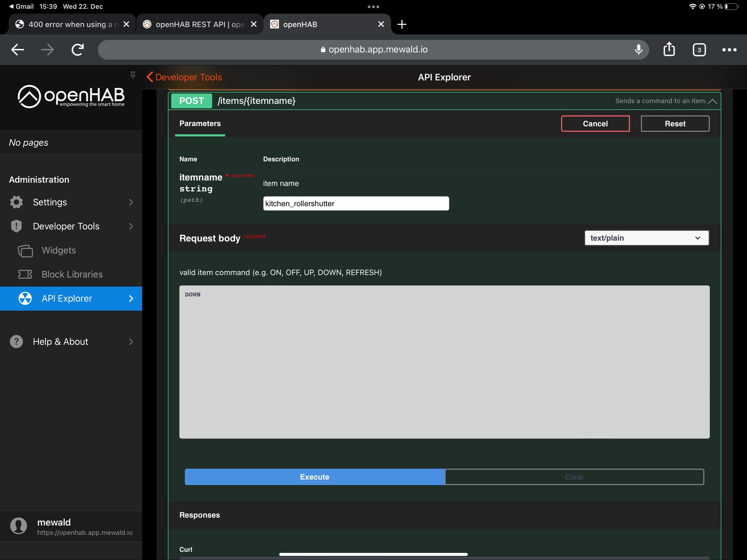Close the active openHAB tab
Image resolution: width=747 pixels, height=560 pixels.
[381, 24]
